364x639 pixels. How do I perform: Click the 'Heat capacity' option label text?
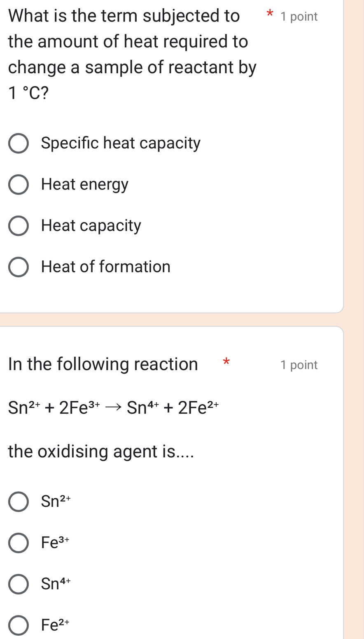(91, 226)
